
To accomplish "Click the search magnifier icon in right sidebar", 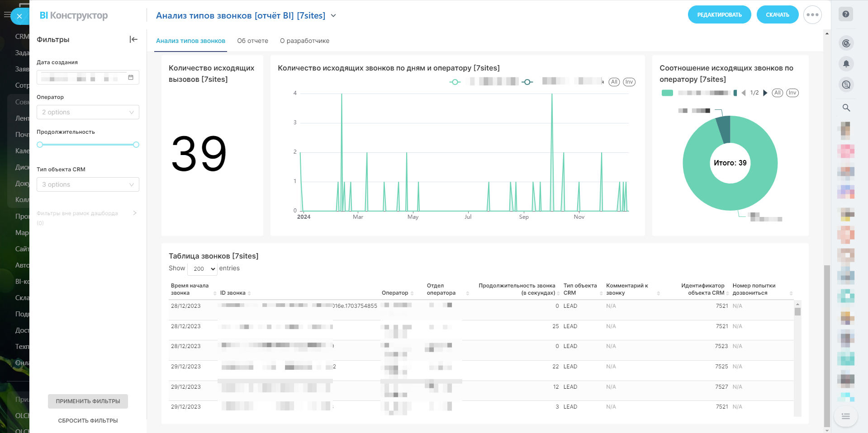I will click(x=846, y=108).
